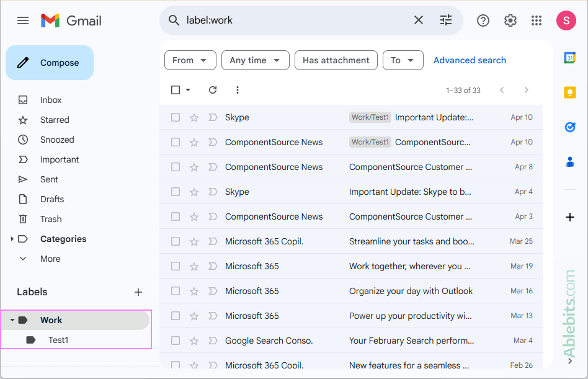Select the Skype Apr 4 email checkbox
Viewport: 588px width, 379px height.
tap(175, 192)
